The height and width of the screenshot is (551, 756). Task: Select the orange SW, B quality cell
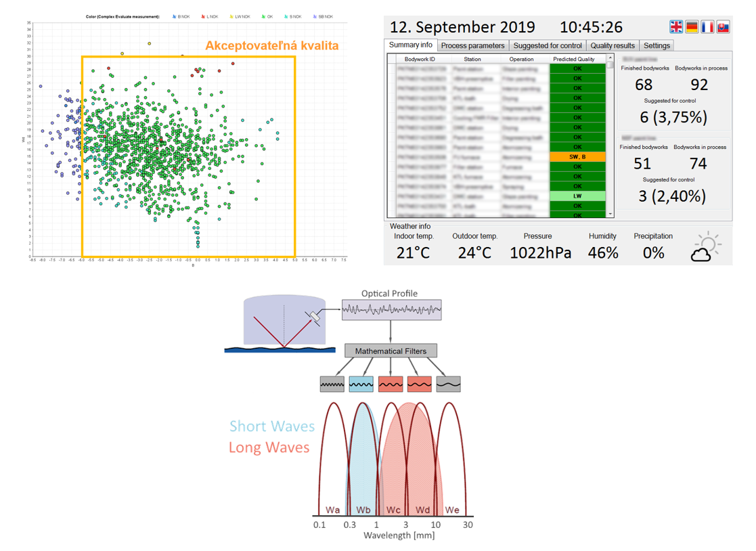(577, 156)
